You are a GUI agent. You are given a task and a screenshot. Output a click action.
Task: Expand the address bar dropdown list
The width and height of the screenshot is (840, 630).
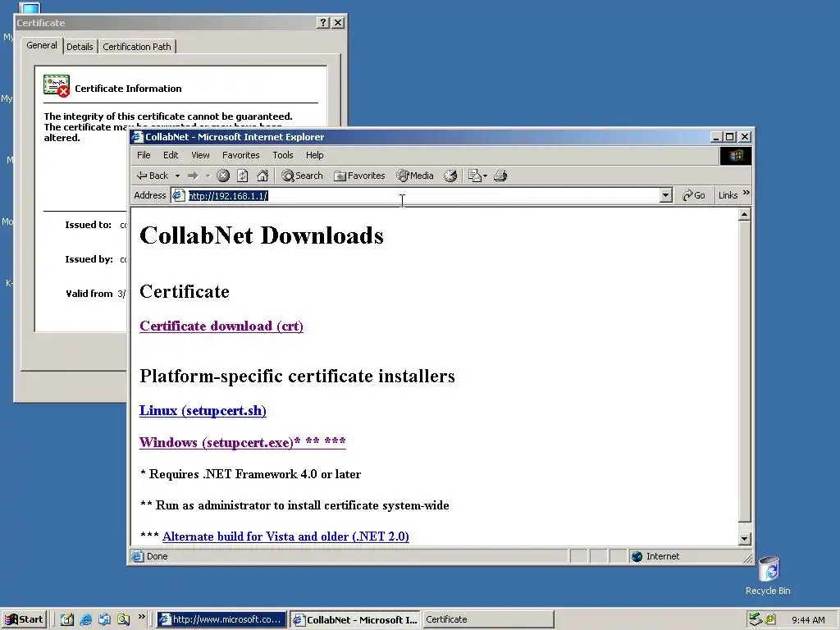(x=666, y=195)
